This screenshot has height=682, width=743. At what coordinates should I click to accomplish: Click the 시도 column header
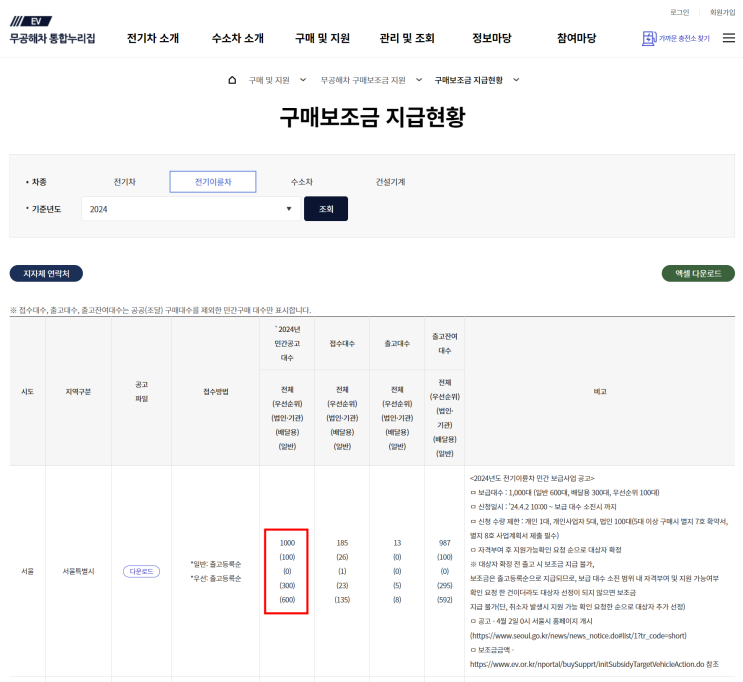(x=27, y=391)
